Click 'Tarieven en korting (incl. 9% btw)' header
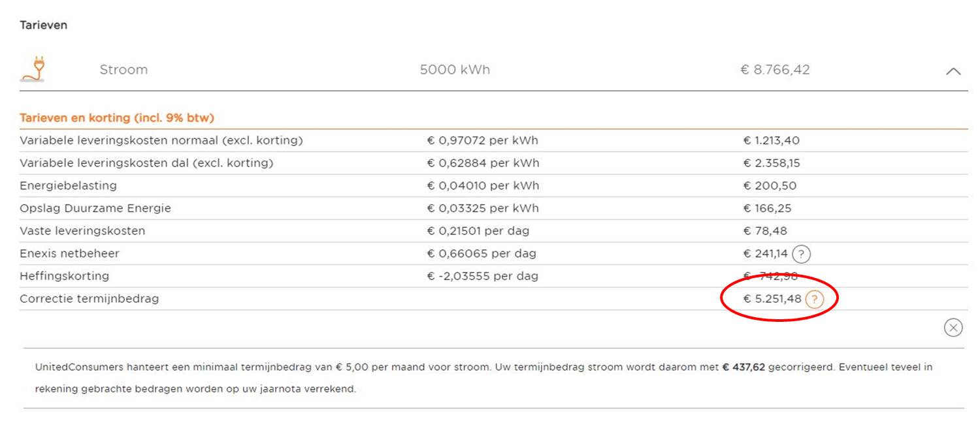Screen dimensions: 980x425 pos(117,118)
